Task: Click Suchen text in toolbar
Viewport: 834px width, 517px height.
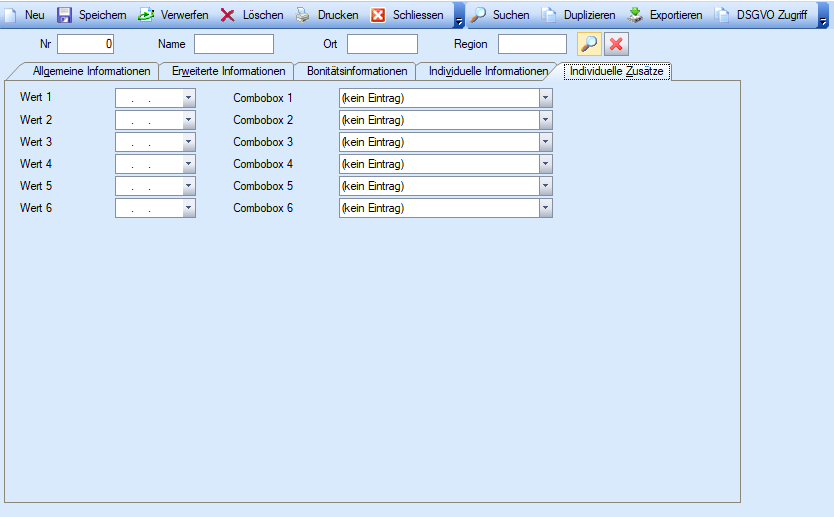Action: [x=511, y=15]
